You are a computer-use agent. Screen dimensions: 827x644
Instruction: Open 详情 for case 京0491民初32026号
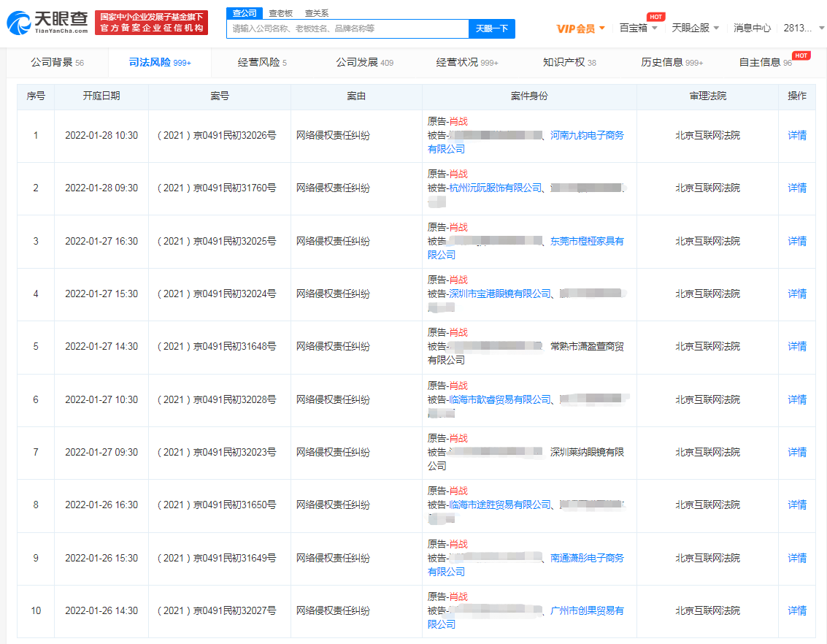pos(797,136)
